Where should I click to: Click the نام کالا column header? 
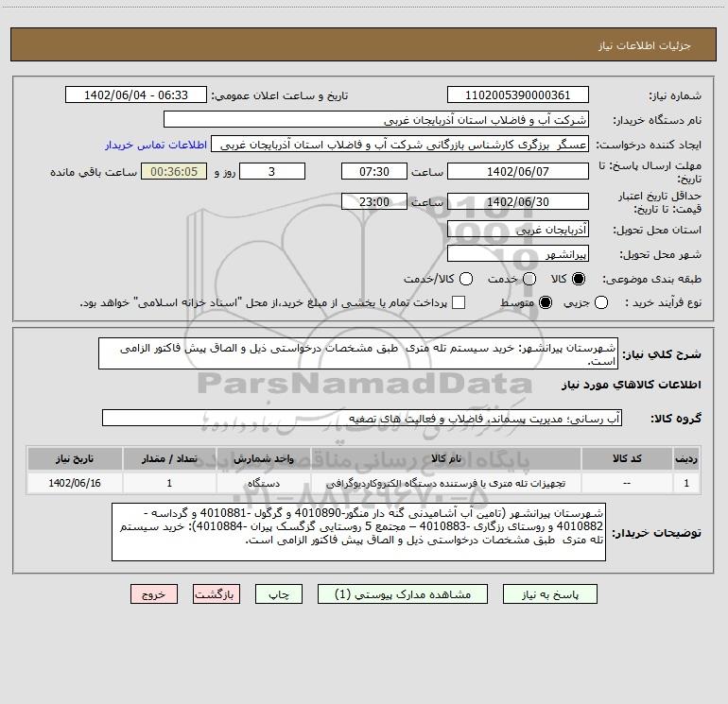point(445,458)
